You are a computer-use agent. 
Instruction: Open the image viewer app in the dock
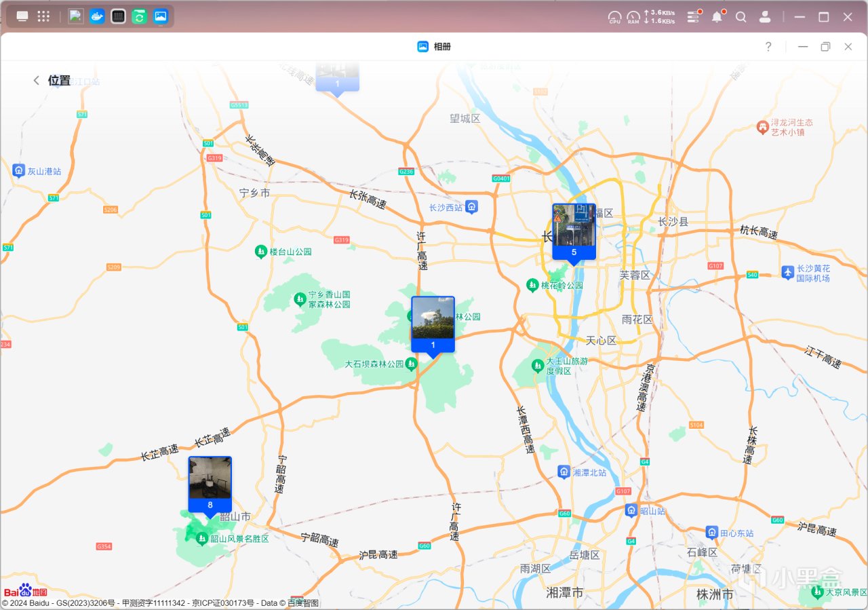point(76,16)
